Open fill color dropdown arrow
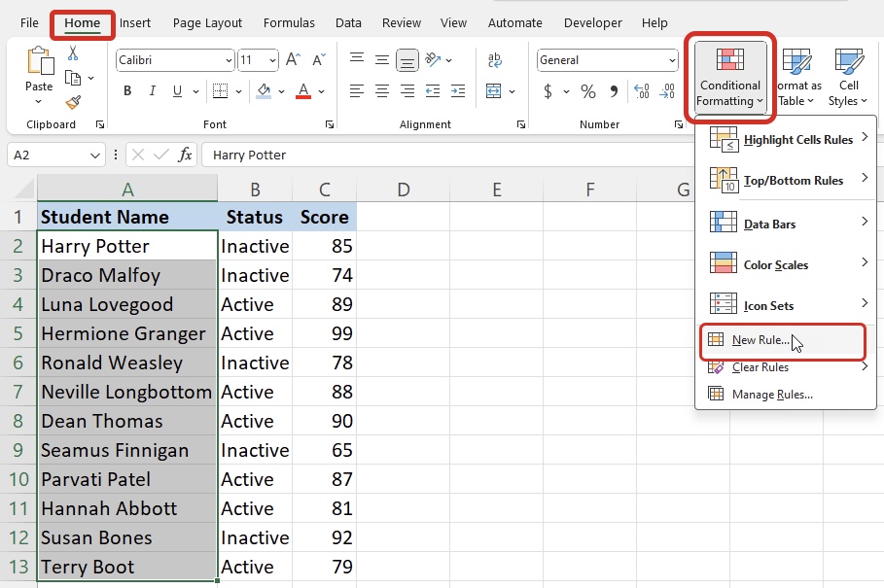Image resolution: width=884 pixels, height=588 pixels. click(281, 91)
